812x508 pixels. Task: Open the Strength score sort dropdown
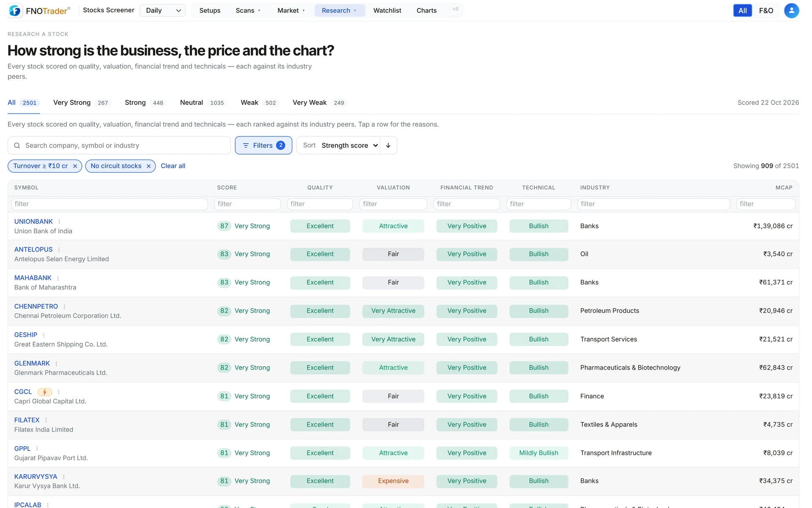349,145
